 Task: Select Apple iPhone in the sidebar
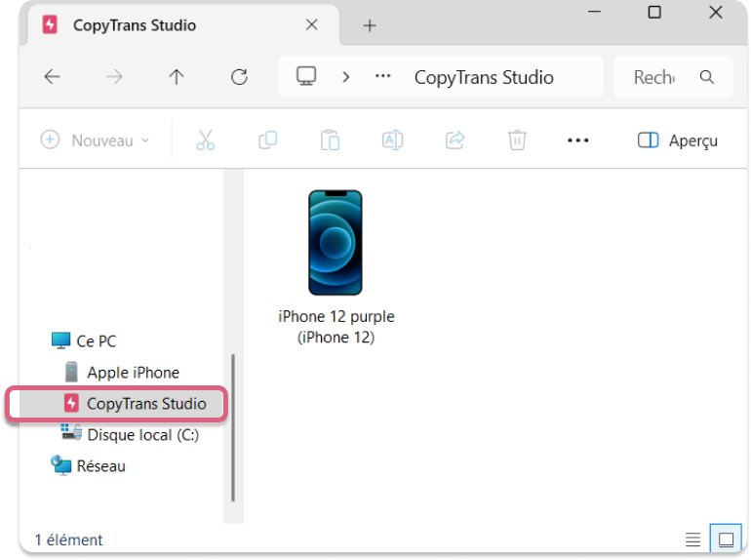[122, 373]
